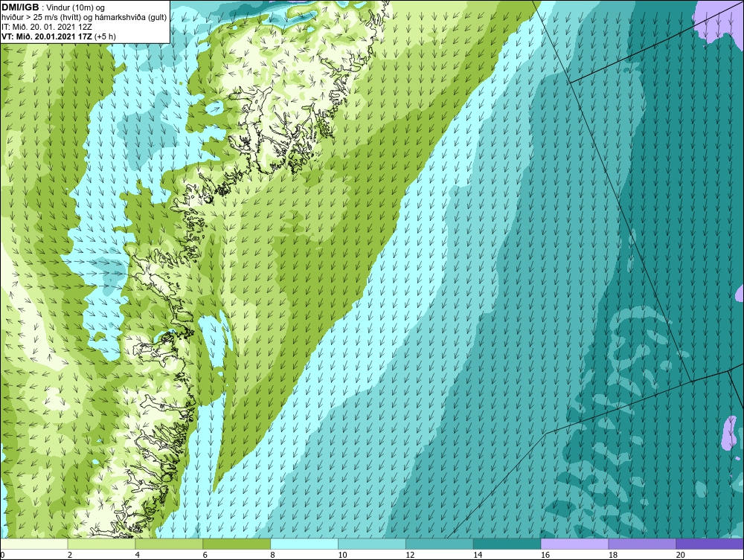
Task: Click the 'Vindur (10m) og' title text
Action: click(x=77, y=7)
